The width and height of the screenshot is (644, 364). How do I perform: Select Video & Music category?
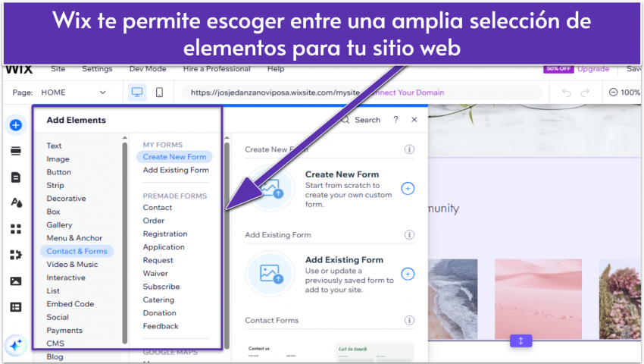click(x=72, y=264)
